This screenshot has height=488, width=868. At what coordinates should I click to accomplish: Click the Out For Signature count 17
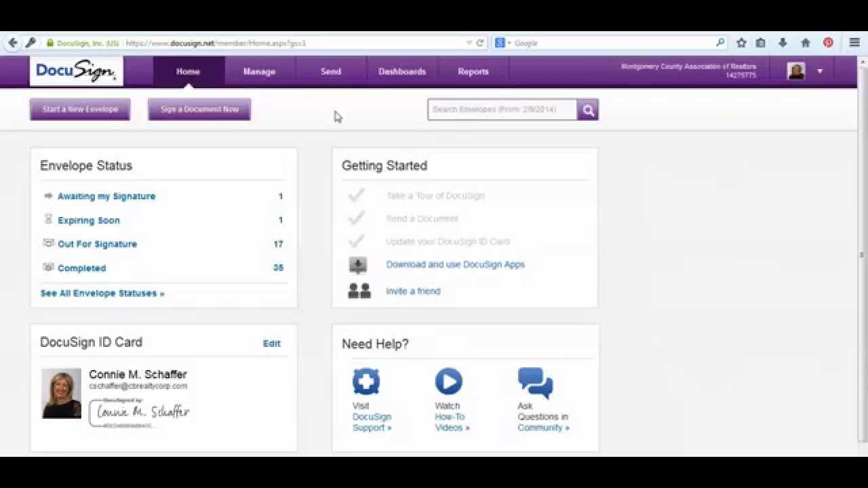(278, 244)
